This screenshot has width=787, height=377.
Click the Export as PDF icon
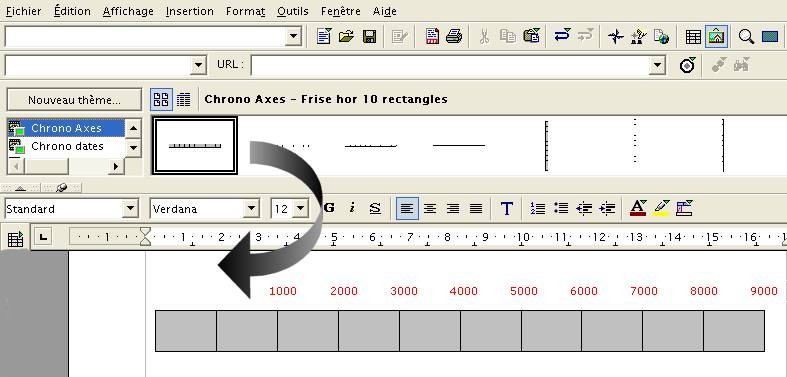tap(432, 37)
